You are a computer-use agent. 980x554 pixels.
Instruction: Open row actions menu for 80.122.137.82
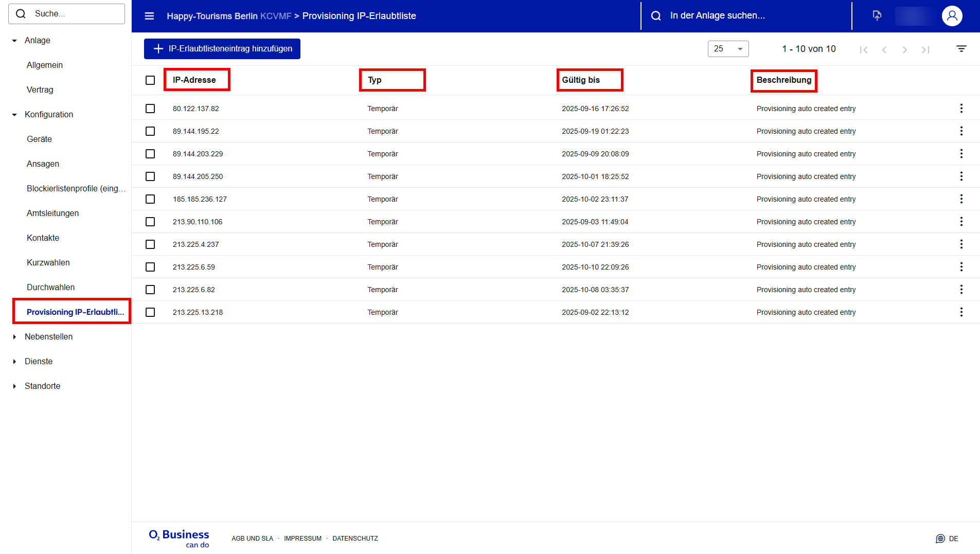coord(961,109)
